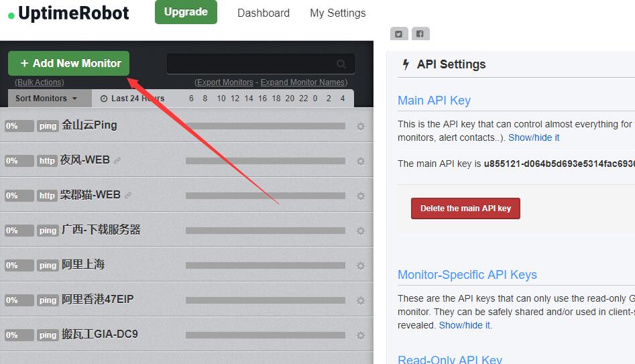Image resolution: width=635 pixels, height=364 pixels.
Task: Focus the monitor search input field
Action: (251, 64)
